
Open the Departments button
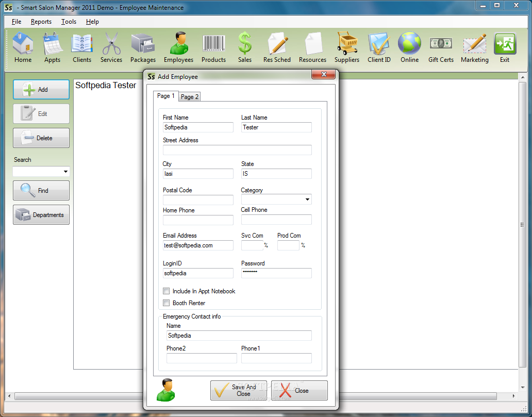[x=41, y=214]
